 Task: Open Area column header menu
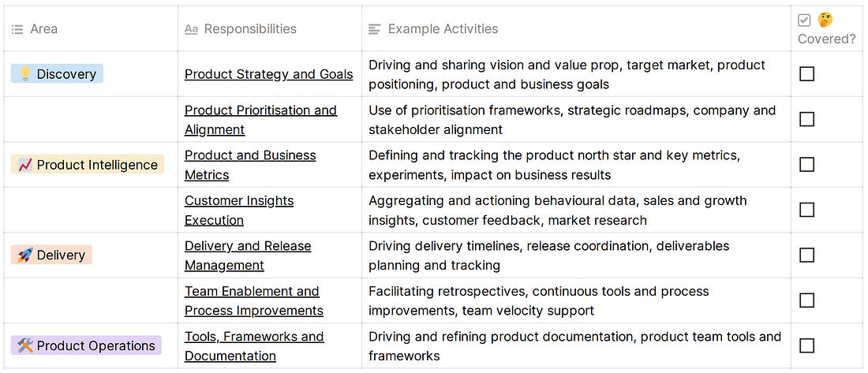click(x=91, y=28)
